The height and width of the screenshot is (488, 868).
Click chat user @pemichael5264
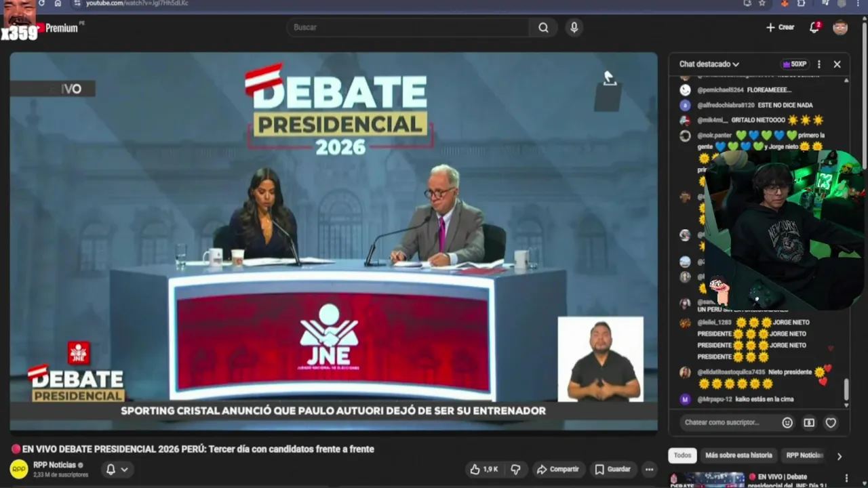pos(720,90)
